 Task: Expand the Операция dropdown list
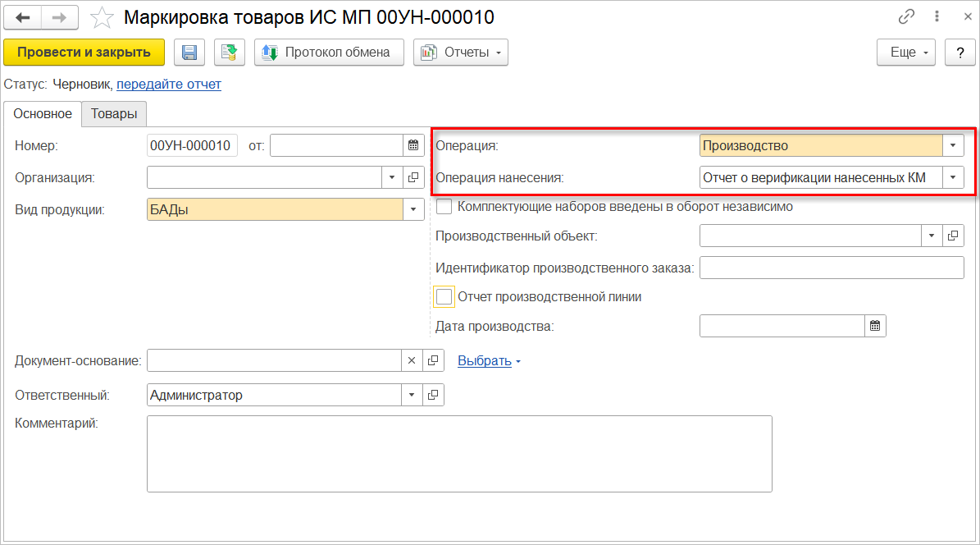[x=953, y=146]
